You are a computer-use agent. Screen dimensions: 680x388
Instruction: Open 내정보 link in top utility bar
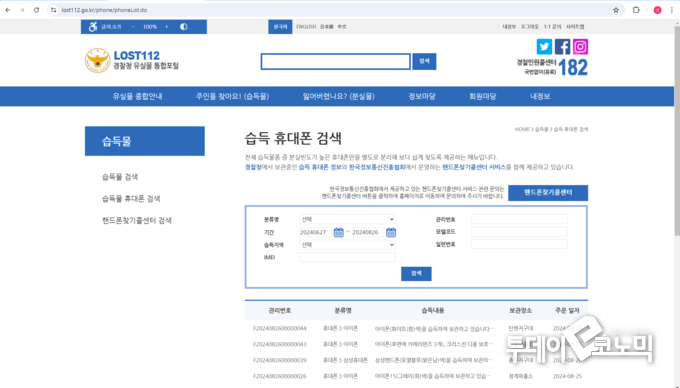coord(509,27)
